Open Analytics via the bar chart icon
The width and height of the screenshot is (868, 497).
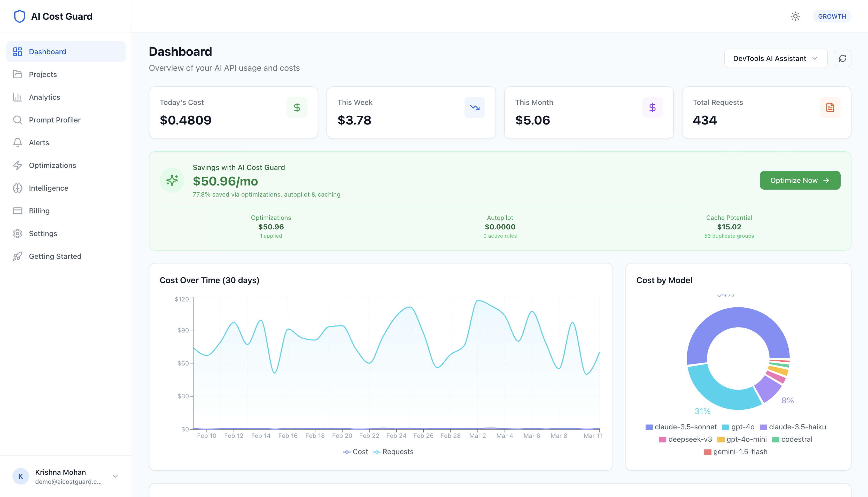point(18,97)
